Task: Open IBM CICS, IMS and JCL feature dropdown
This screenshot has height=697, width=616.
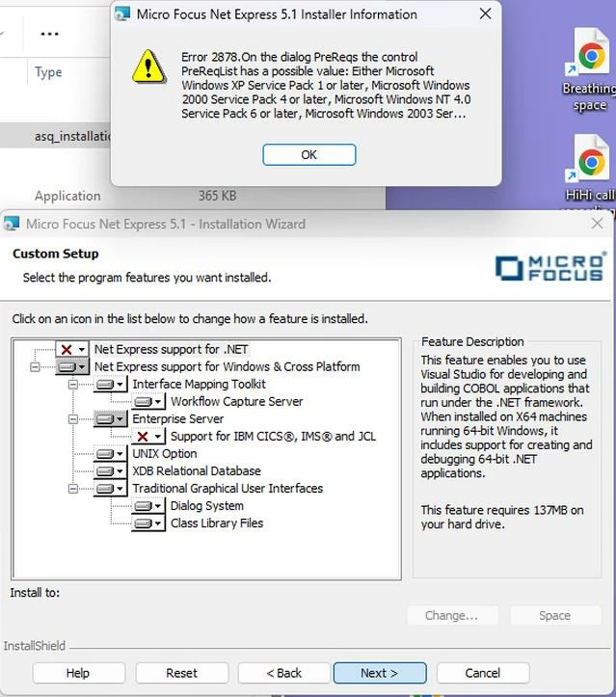Action: 148,436
